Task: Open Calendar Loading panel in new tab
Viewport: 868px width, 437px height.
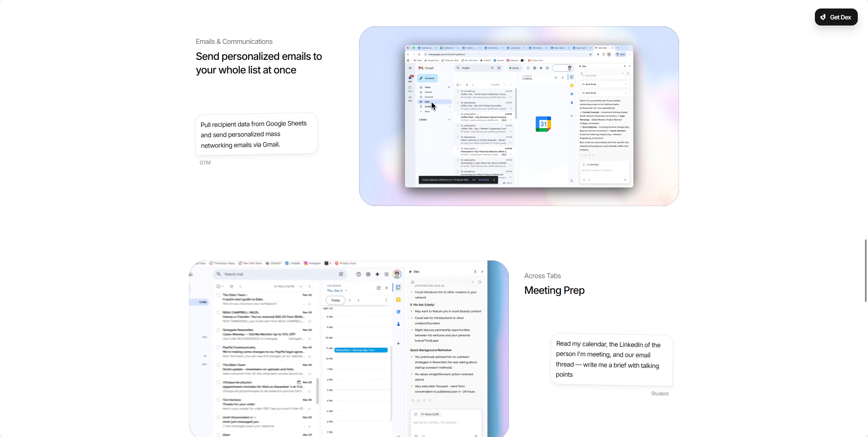Action: click(x=556, y=78)
